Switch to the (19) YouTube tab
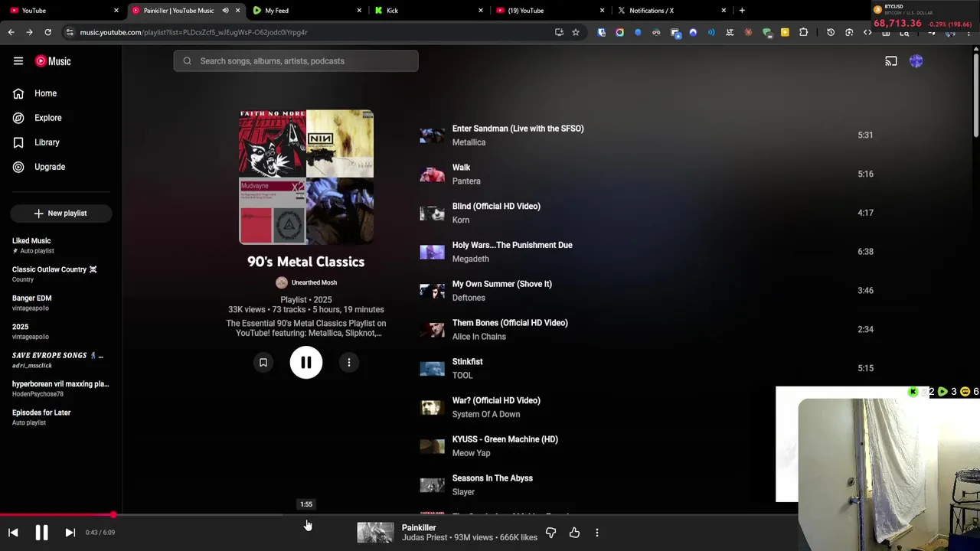This screenshot has height=551, width=980. coord(549,11)
